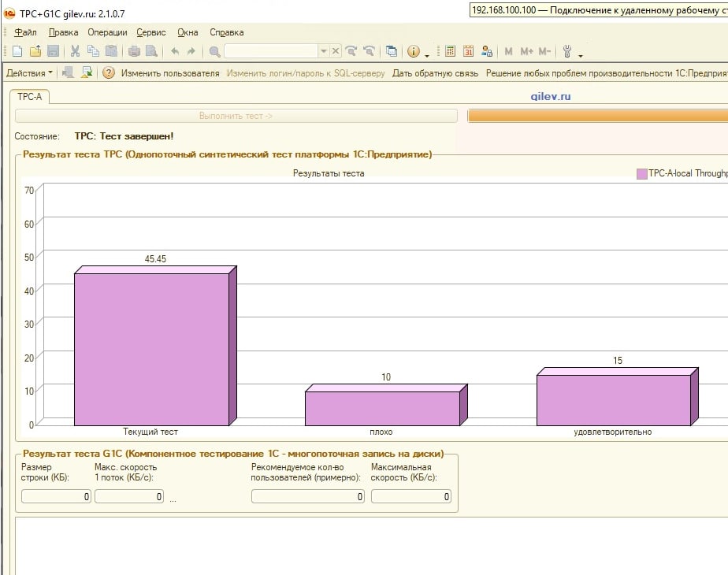
Task: Click the Print icon
Action: pos(134,51)
